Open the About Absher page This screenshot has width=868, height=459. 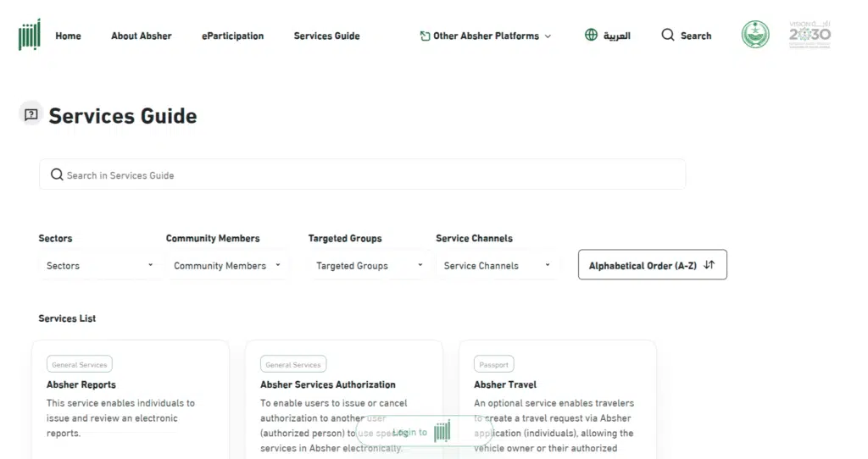(141, 36)
